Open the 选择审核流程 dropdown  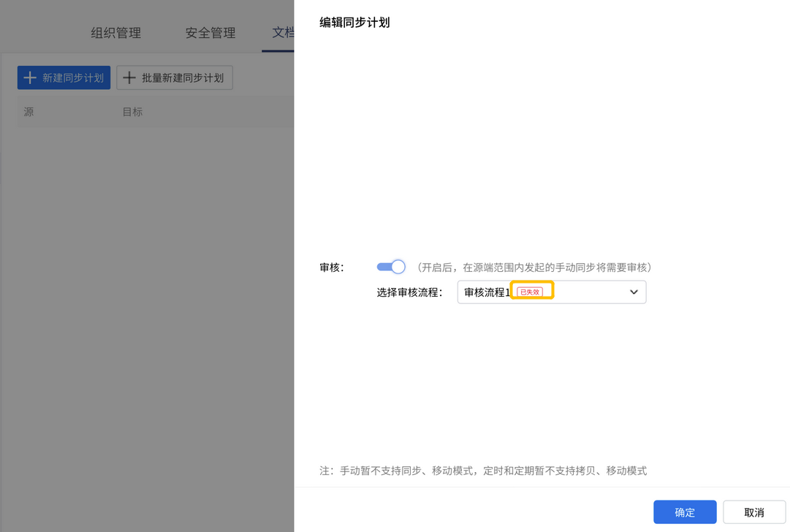(x=552, y=292)
